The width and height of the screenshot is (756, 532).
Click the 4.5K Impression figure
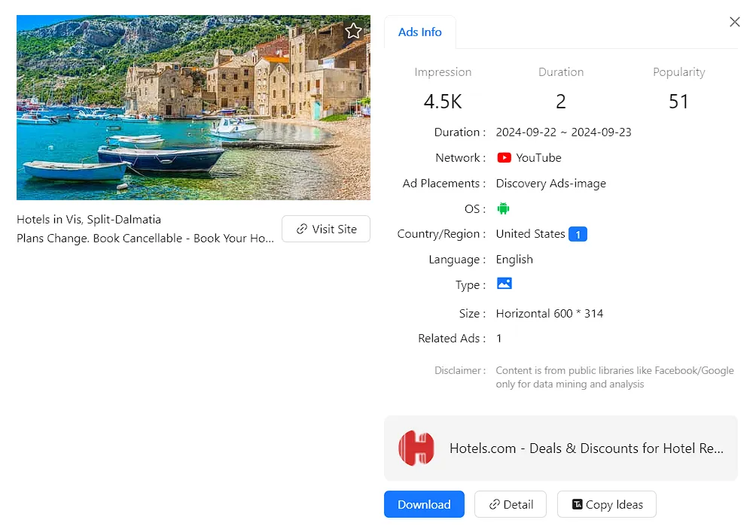click(443, 102)
